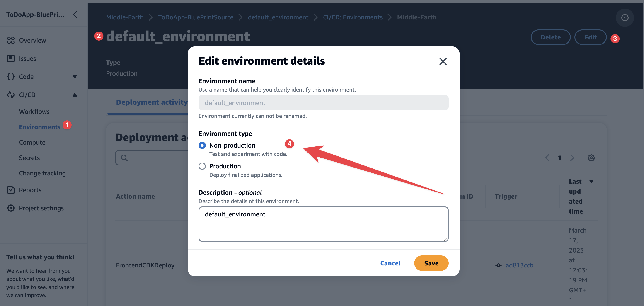Click the commit icon beside ad813ccb

point(498,265)
